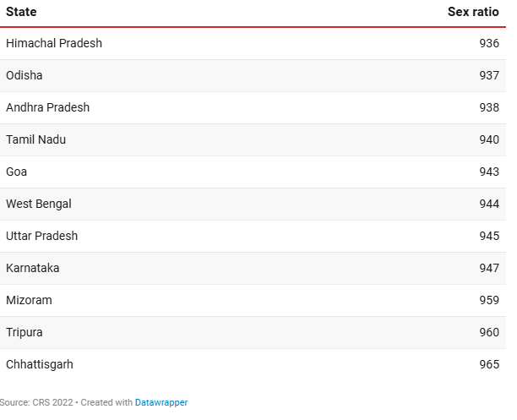This screenshot has height=420, width=517.
Task: Click the 965 value for Chhattisgarh
Action: coord(489,364)
